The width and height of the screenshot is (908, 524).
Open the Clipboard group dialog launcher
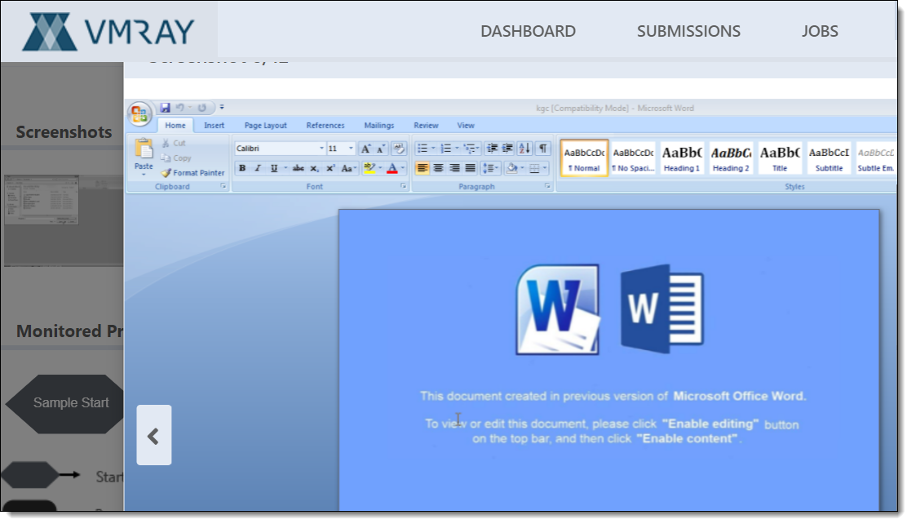[223, 186]
